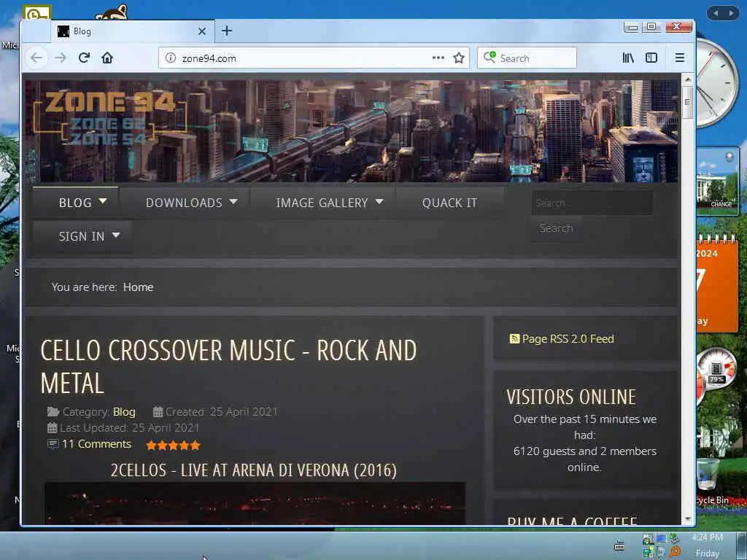This screenshot has width=747, height=560.
Task: Show site information icon in address bar
Action: [x=170, y=58]
